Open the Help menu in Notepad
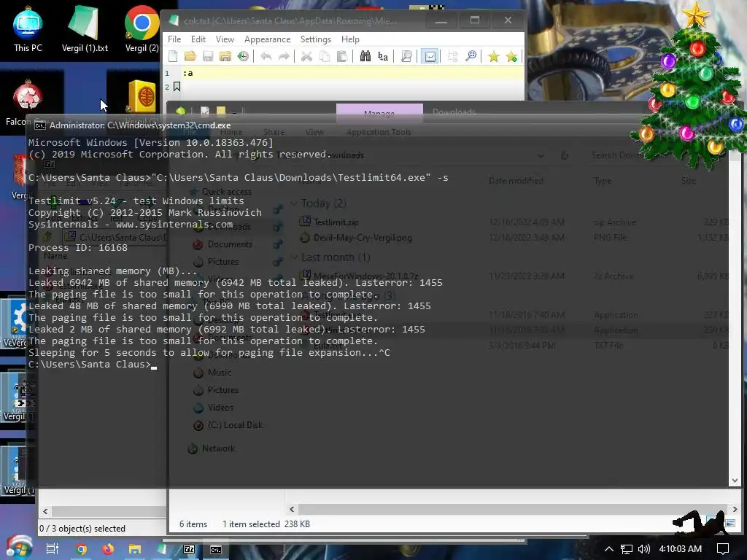747x560 pixels. pos(350,39)
